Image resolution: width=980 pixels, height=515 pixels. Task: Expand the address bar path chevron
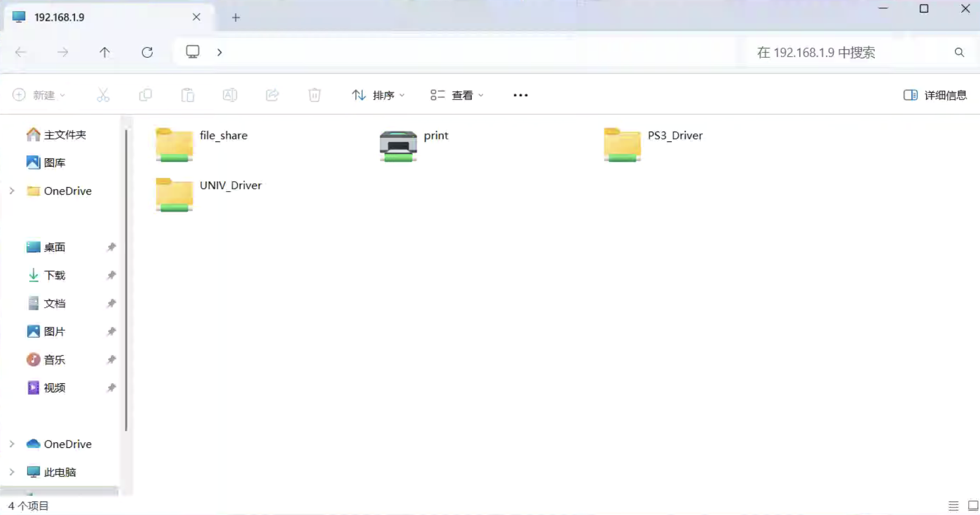[x=219, y=52]
